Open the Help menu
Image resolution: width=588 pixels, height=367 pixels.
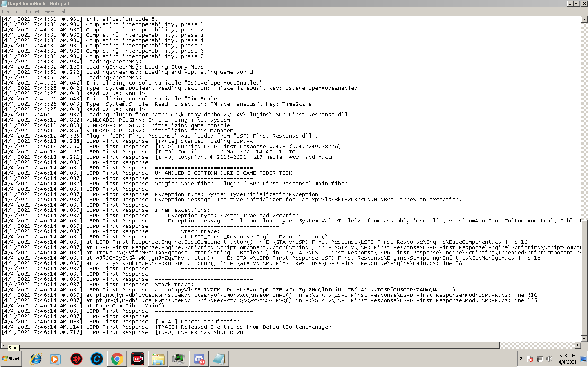pos(63,11)
